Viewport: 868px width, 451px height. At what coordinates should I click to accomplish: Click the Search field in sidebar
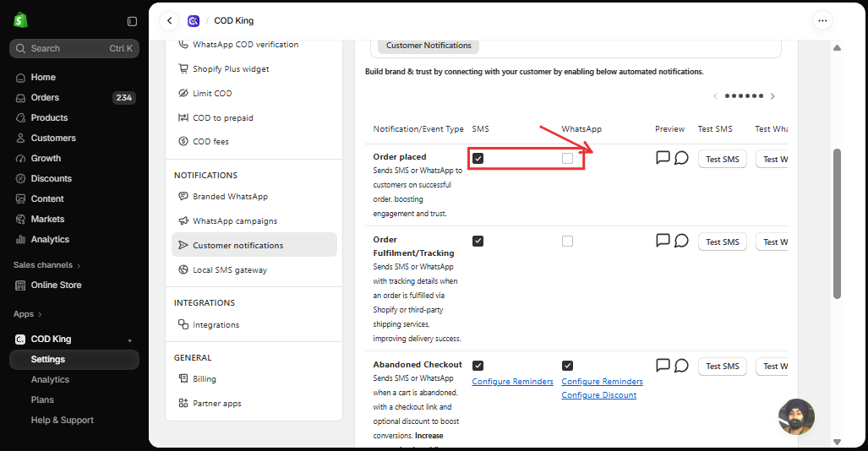74,49
